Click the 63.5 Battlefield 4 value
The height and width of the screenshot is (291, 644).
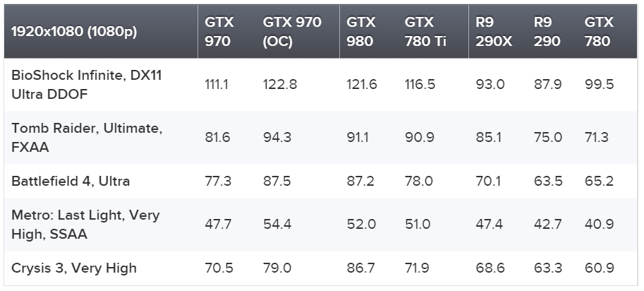[x=548, y=182]
